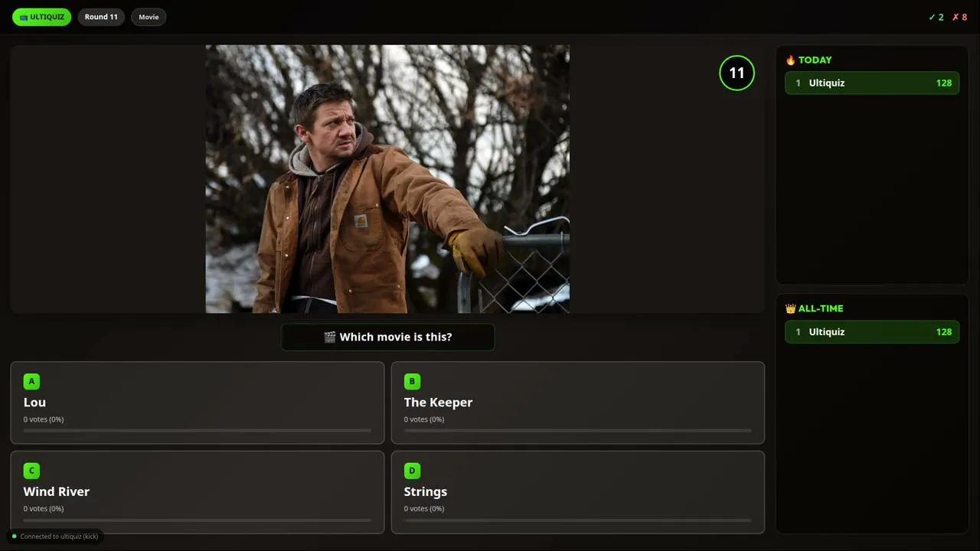Click the movie still image
The width and height of the screenshot is (980, 551).
coord(387,179)
